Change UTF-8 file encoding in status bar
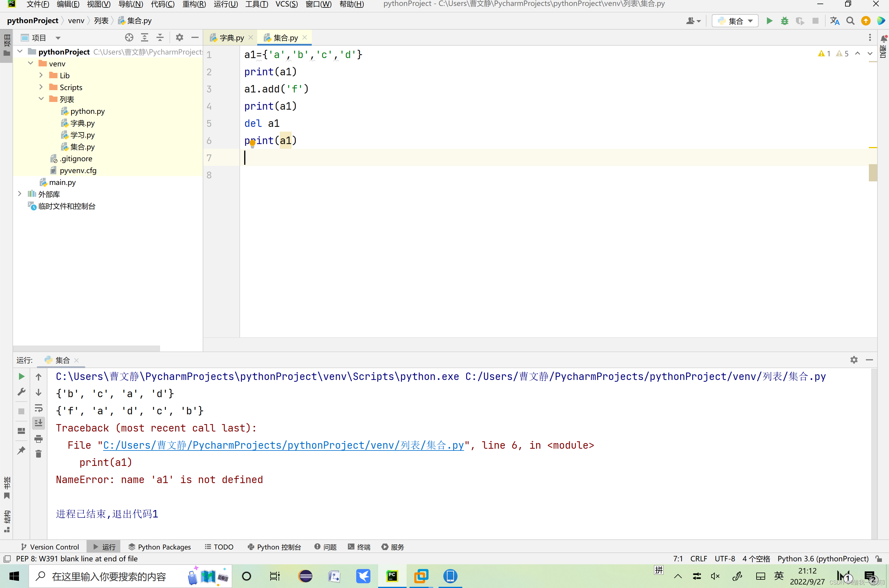The image size is (889, 588). pos(725,559)
